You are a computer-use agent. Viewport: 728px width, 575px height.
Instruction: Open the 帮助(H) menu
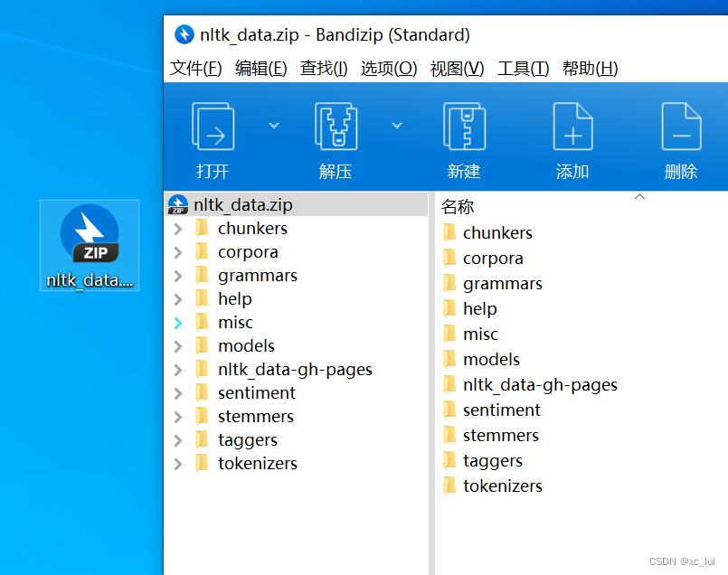[x=591, y=69]
